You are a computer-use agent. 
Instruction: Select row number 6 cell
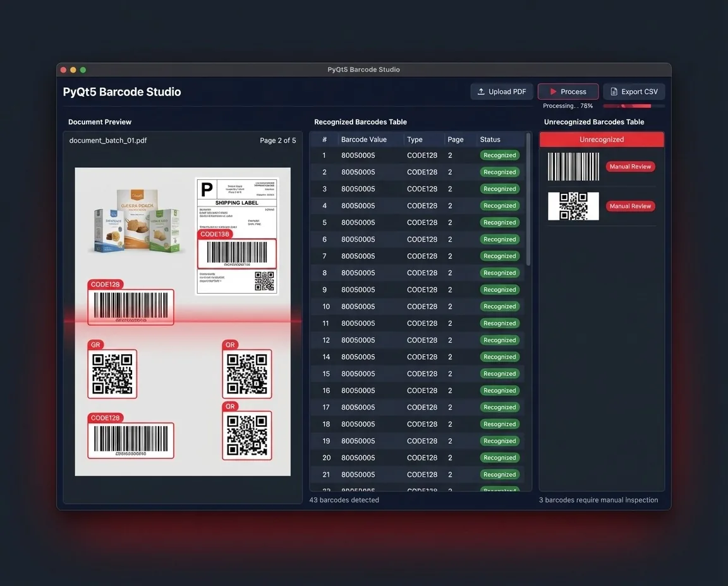(x=324, y=239)
